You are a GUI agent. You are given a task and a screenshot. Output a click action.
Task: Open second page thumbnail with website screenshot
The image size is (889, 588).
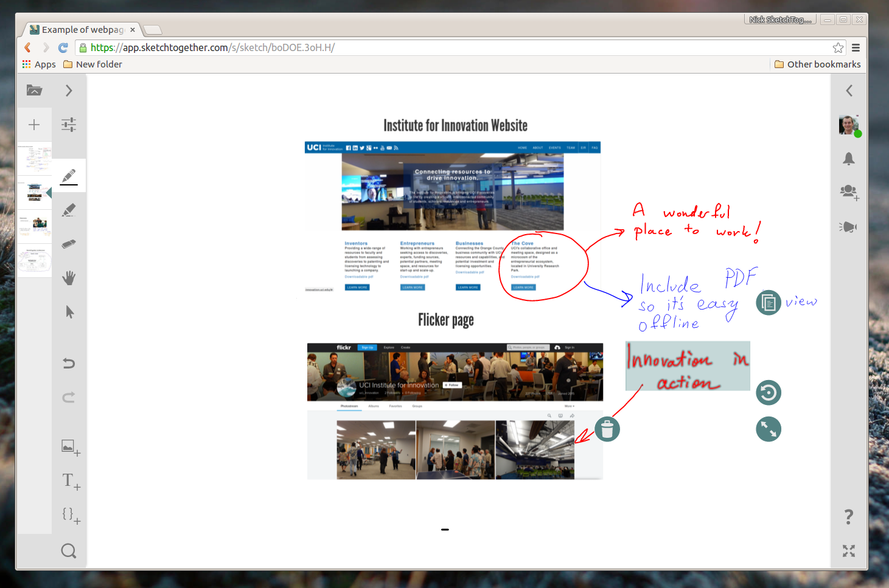click(34, 193)
